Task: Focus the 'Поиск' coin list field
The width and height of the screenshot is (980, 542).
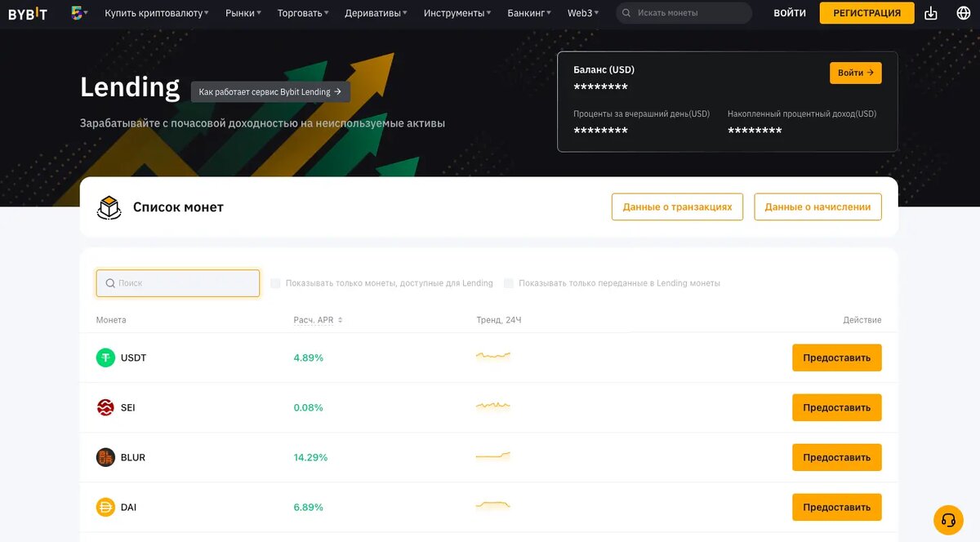Action: point(178,283)
